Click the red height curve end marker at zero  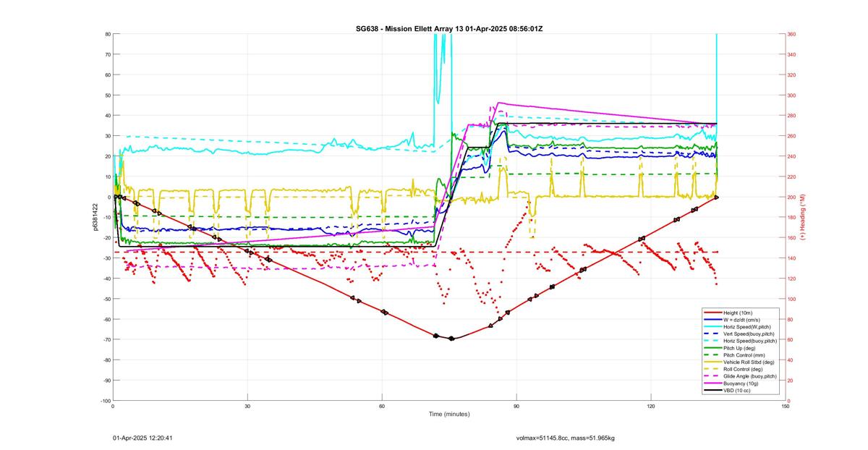pos(716,197)
